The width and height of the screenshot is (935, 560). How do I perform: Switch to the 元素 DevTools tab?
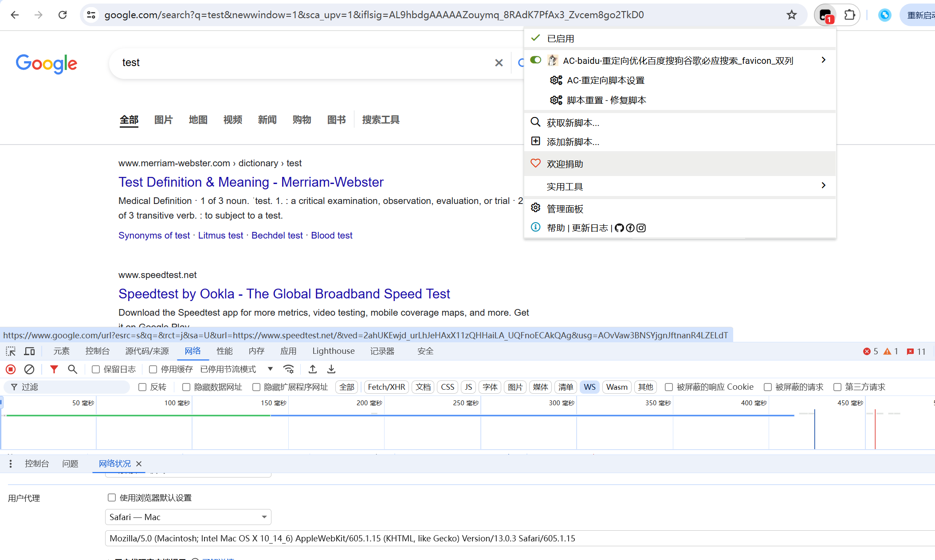tap(61, 351)
